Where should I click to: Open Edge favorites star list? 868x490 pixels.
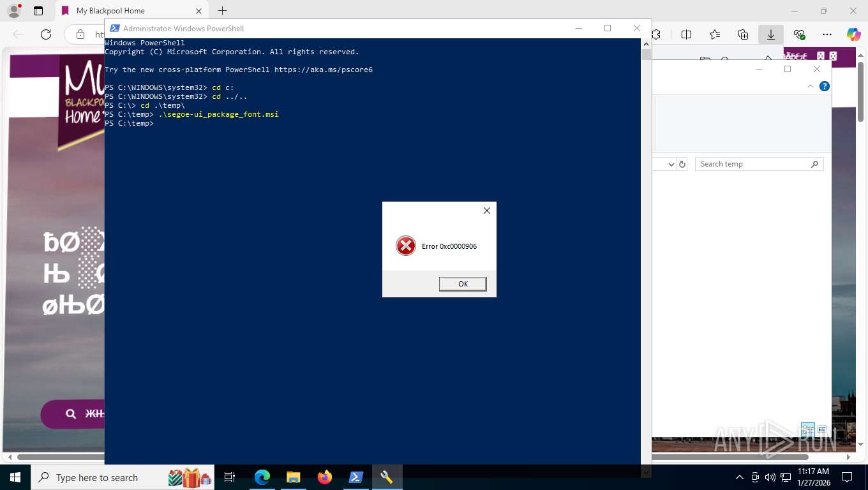pos(715,34)
